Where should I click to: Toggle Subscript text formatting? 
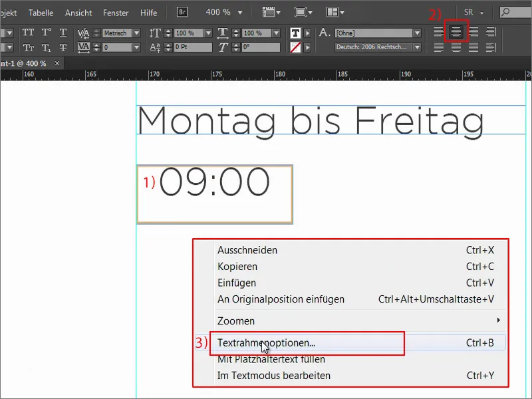[x=46, y=48]
